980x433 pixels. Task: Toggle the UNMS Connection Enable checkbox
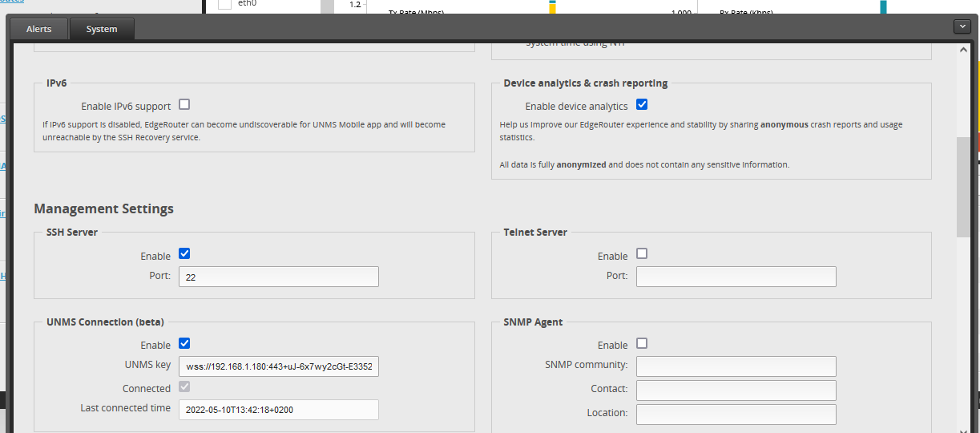point(184,343)
